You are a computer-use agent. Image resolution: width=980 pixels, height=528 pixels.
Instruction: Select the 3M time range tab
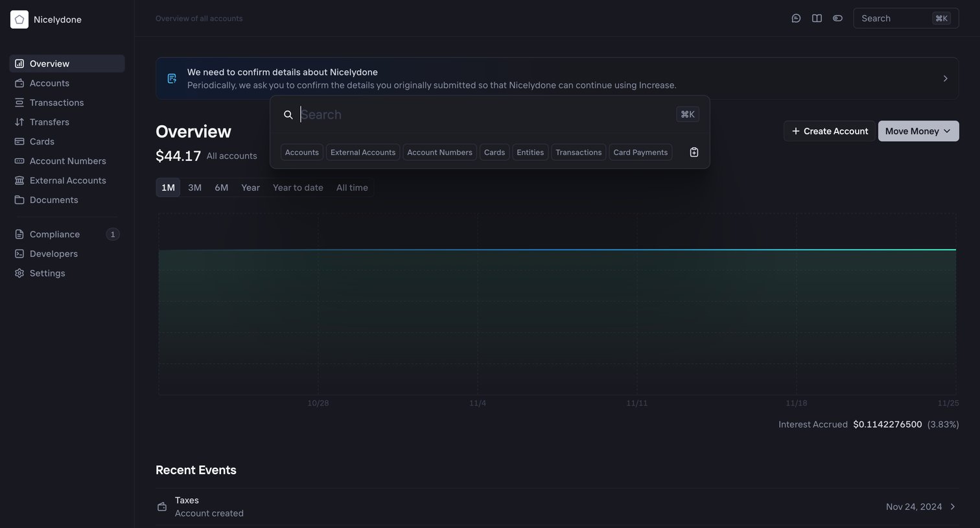coord(194,187)
